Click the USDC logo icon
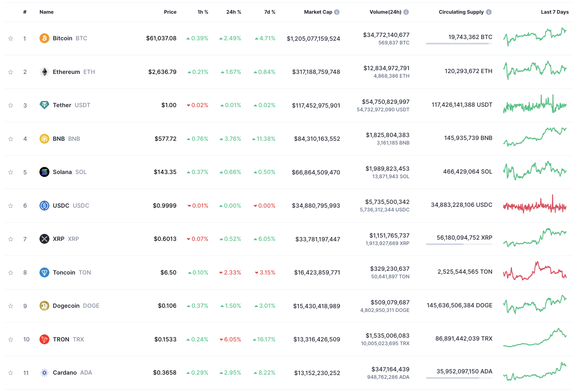The image size is (588, 390). pyautogui.click(x=44, y=206)
